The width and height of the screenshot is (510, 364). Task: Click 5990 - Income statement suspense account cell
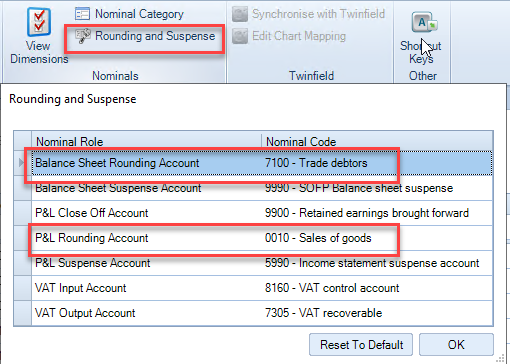377,263
